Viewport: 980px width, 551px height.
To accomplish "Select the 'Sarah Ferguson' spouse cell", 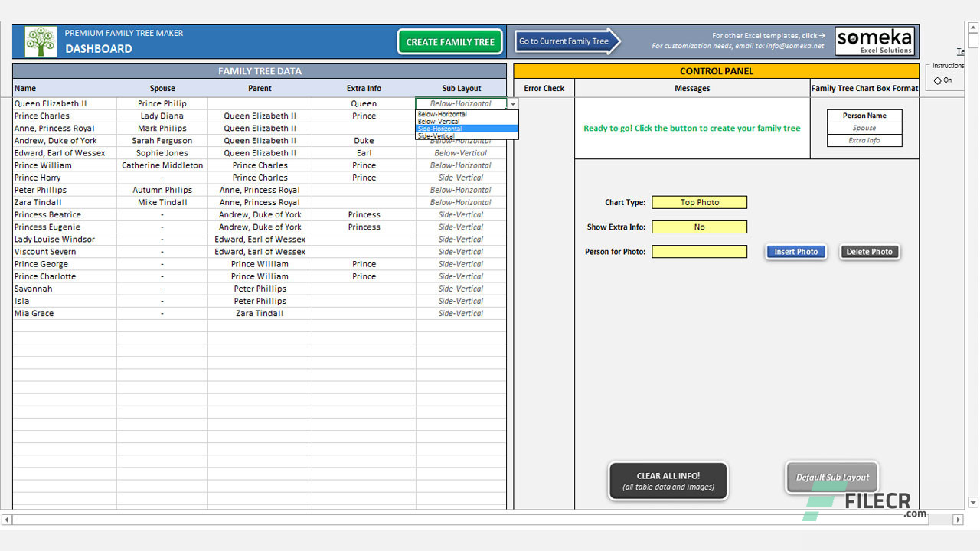I will pos(162,141).
